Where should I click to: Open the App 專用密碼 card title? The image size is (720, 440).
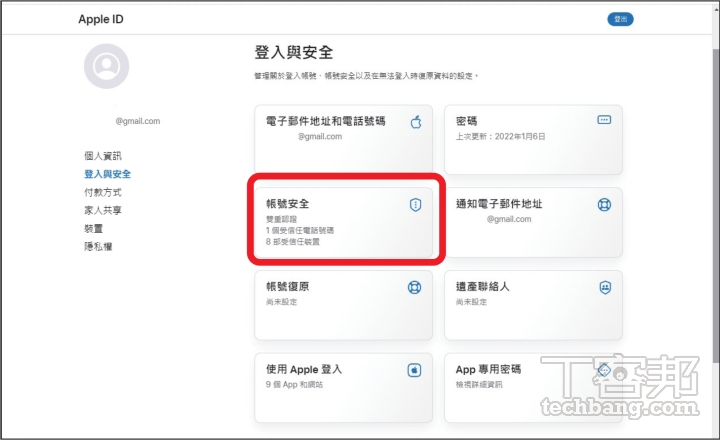point(488,369)
